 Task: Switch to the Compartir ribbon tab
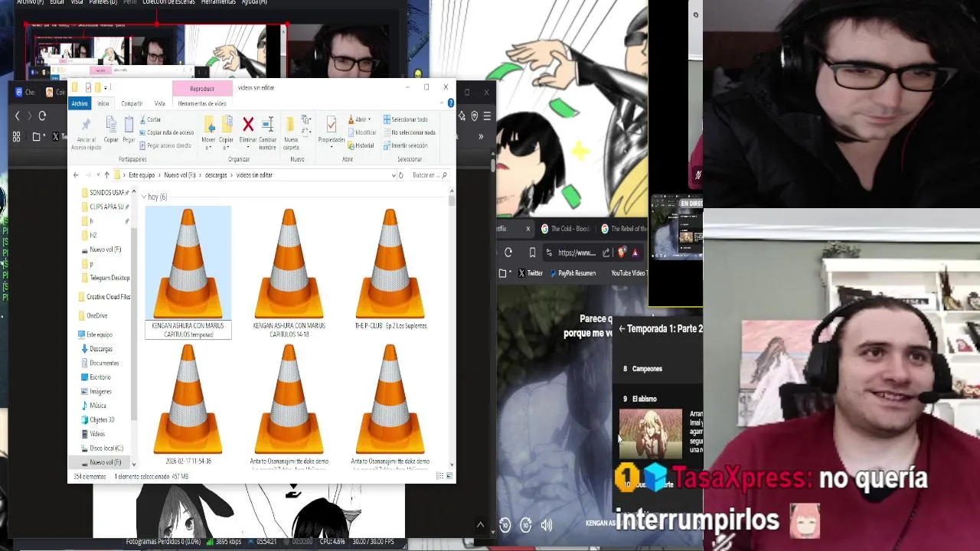pyautogui.click(x=132, y=103)
